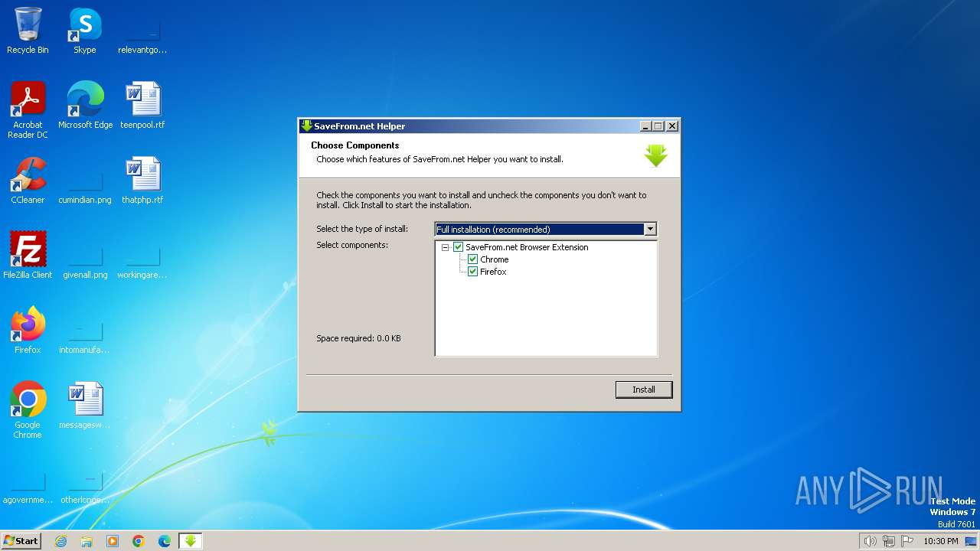Select the teenpool.rtf document icon
Screen dimensions: 980x551
142,106
